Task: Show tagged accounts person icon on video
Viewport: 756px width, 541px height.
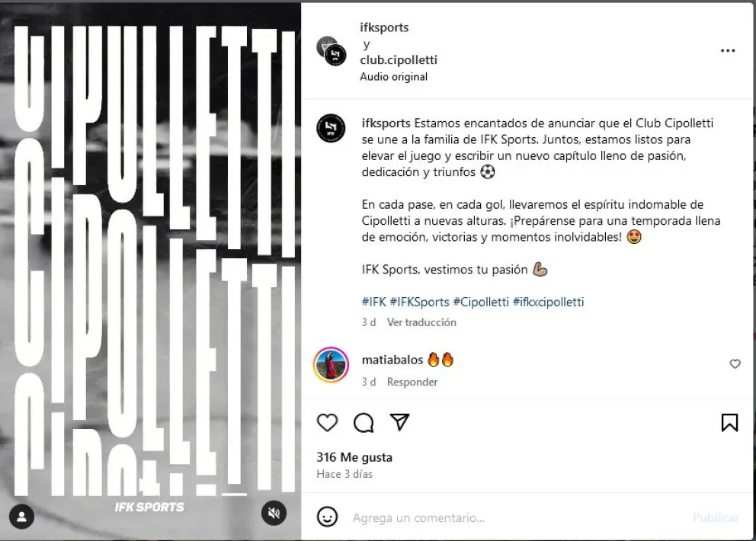Action: pos(21,517)
